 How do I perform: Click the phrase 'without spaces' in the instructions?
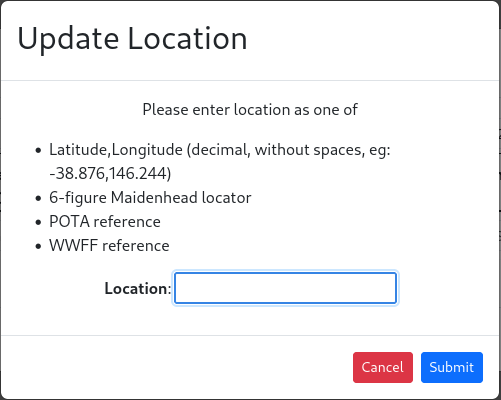click(309, 150)
